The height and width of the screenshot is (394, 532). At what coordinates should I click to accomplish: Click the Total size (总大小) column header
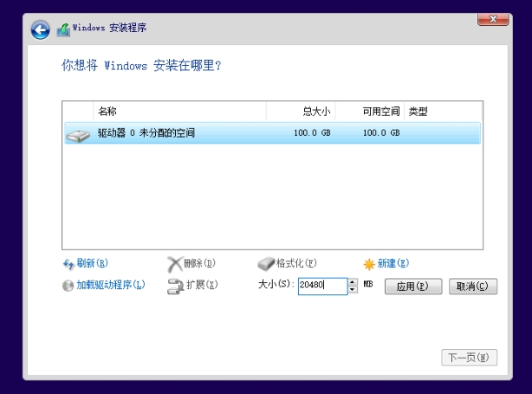pyautogui.click(x=300, y=112)
